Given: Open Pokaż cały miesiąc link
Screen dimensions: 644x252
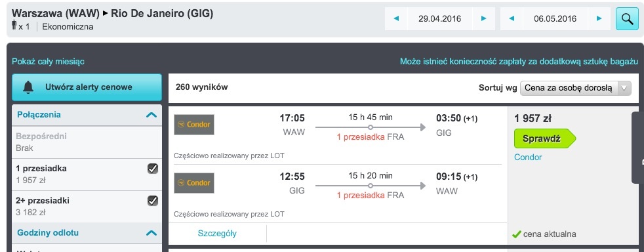Looking at the screenshot, I should tap(48, 62).
